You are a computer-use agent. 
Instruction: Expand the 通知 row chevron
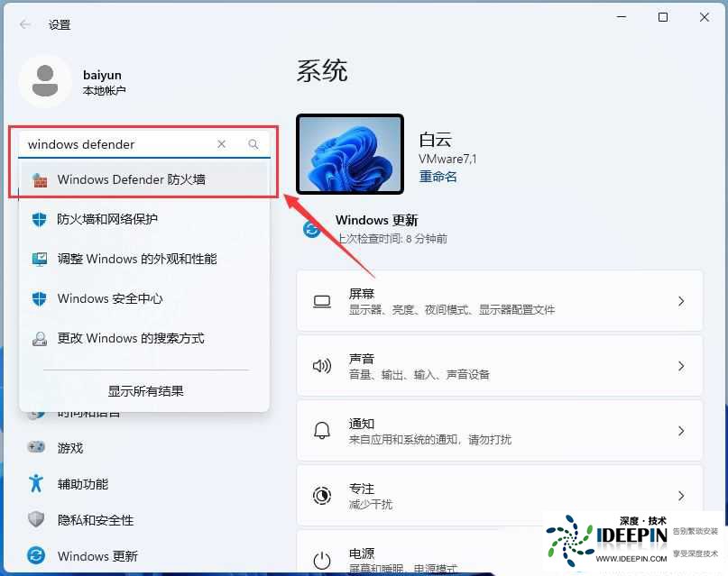[x=681, y=431]
